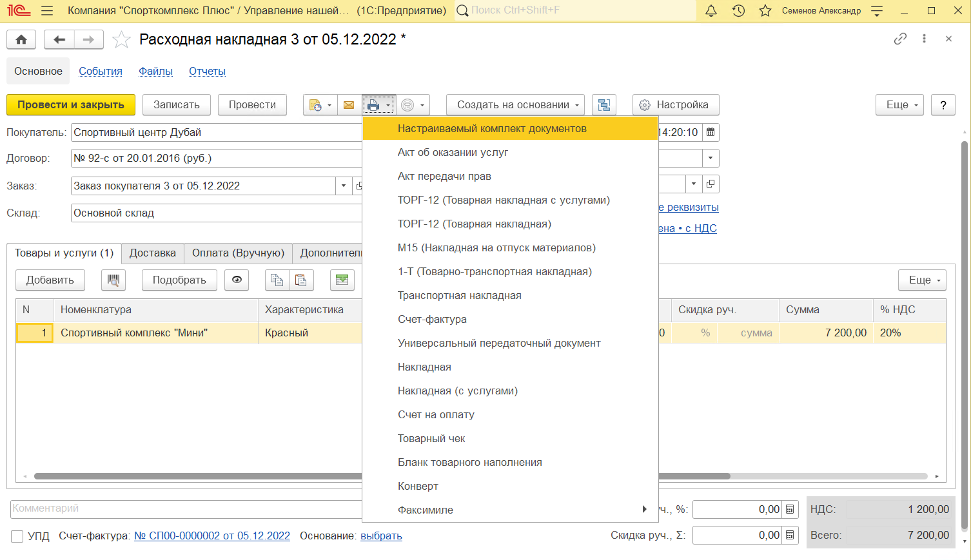The height and width of the screenshot is (560, 971).
Task: Click the document with clock toolbar icon
Action: tap(315, 105)
